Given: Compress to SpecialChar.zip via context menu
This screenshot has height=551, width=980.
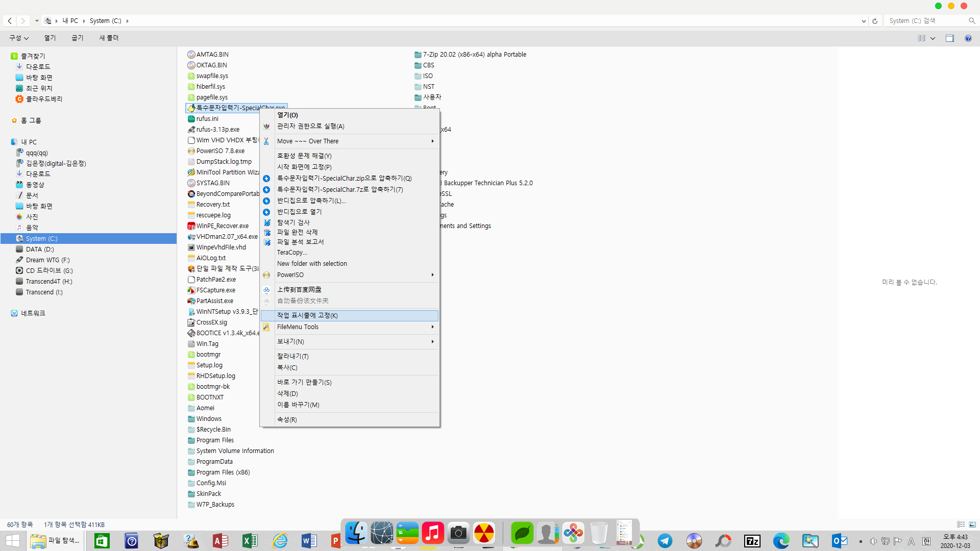Looking at the screenshot, I should point(350,179).
